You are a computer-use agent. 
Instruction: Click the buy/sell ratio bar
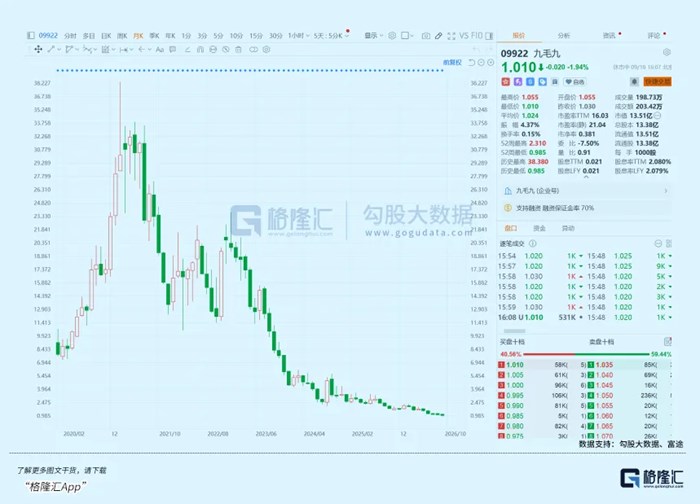pos(586,354)
